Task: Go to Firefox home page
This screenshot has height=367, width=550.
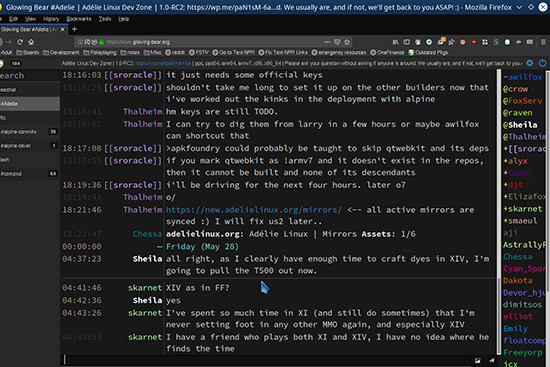Action: click(x=31, y=42)
